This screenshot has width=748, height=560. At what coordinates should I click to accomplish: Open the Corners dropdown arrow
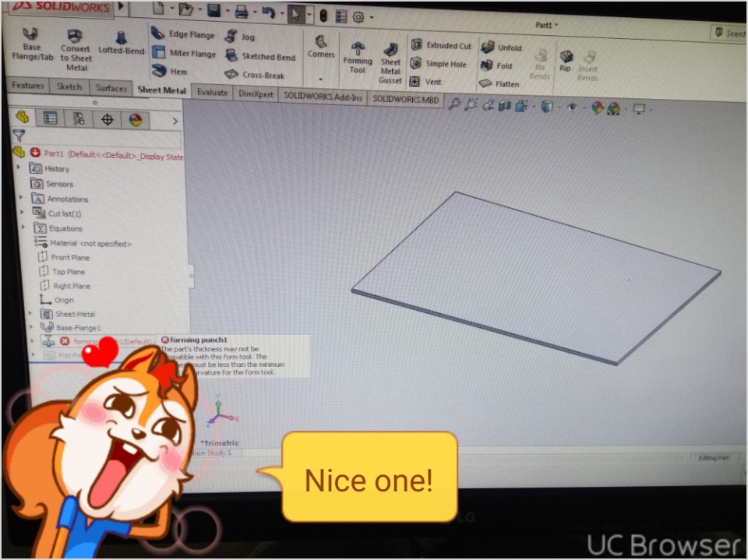pyautogui.click(x=320, y=79)
